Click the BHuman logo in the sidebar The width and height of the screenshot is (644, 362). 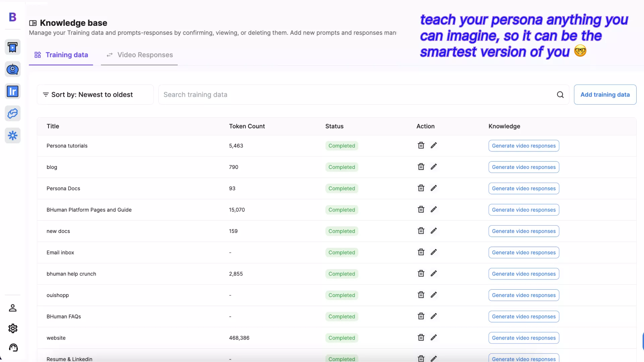[12, 17]
